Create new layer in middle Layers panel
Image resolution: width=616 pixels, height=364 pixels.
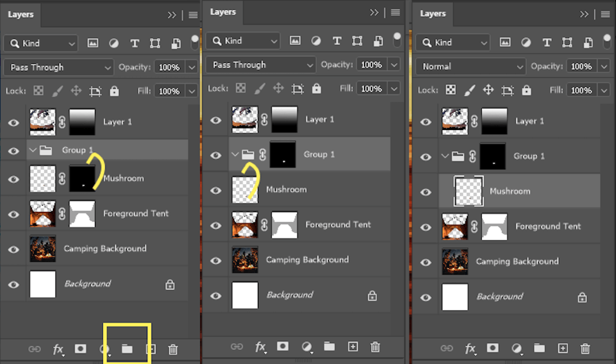(x=353, y=346)
